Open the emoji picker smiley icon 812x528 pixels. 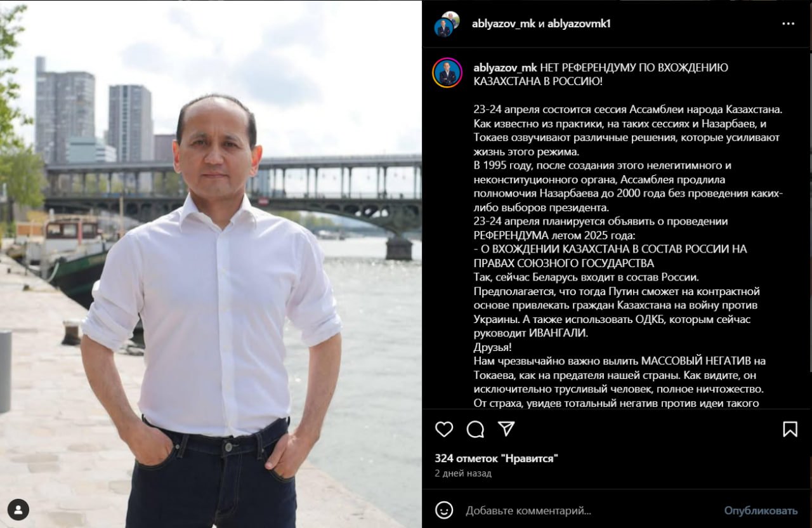pyautogui.click(x=445, y=510)
